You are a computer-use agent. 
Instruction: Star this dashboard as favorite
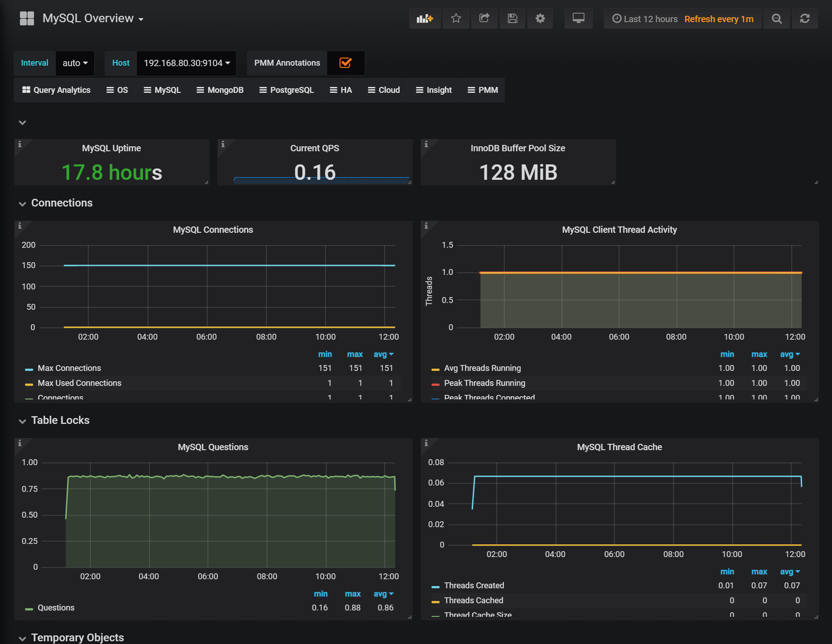[x=456, y=19]
